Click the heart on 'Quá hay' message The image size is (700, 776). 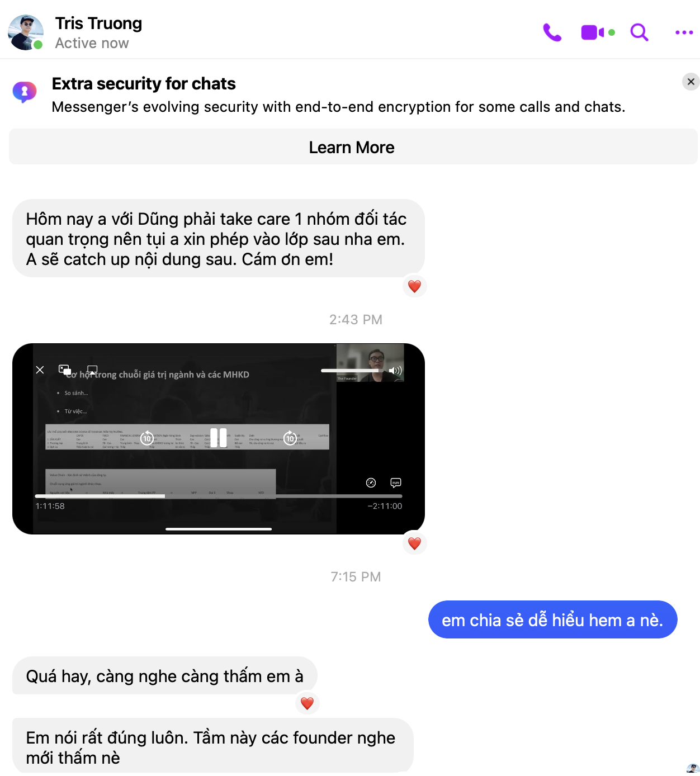307,703
